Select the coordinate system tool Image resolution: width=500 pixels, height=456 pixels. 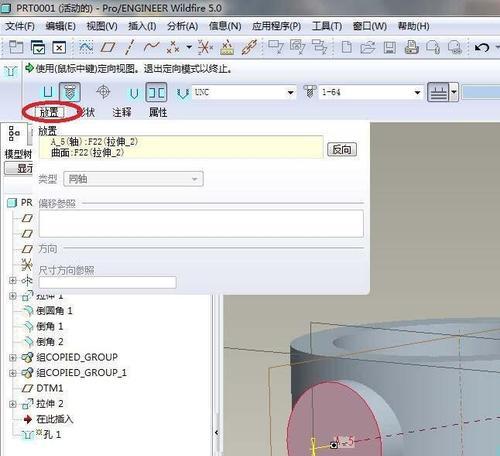(x=205, y=47)
